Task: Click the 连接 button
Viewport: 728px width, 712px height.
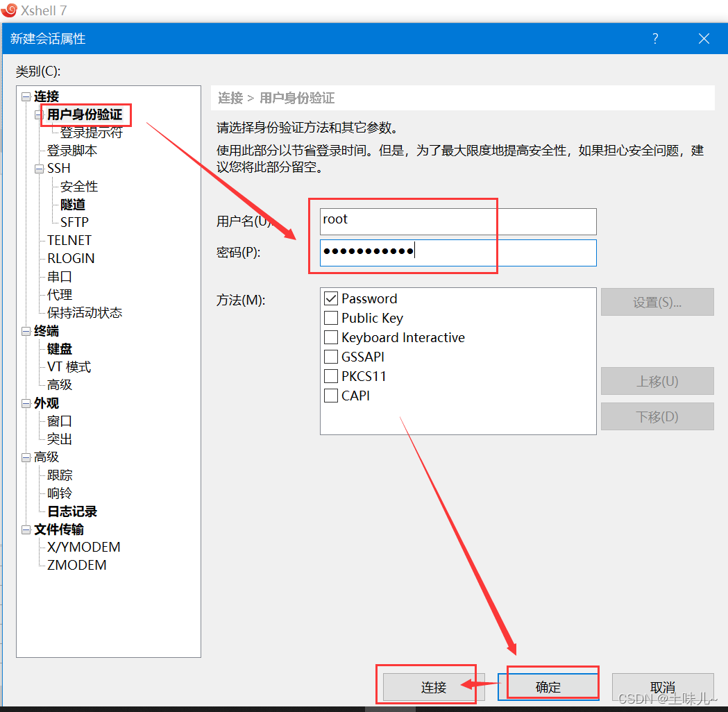Action: (433, 687)
